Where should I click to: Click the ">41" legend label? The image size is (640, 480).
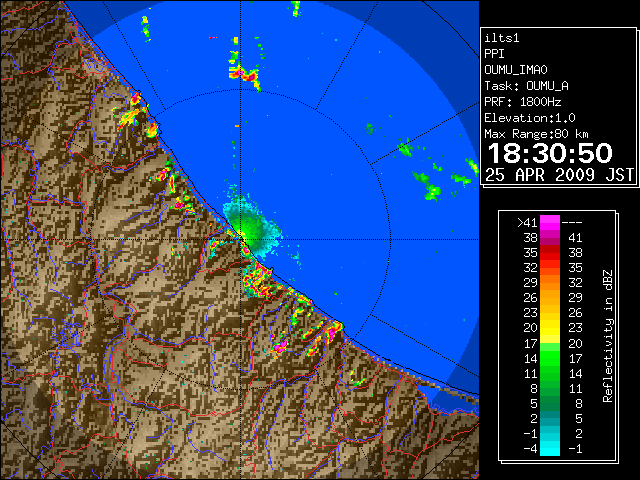pos(527,223)
